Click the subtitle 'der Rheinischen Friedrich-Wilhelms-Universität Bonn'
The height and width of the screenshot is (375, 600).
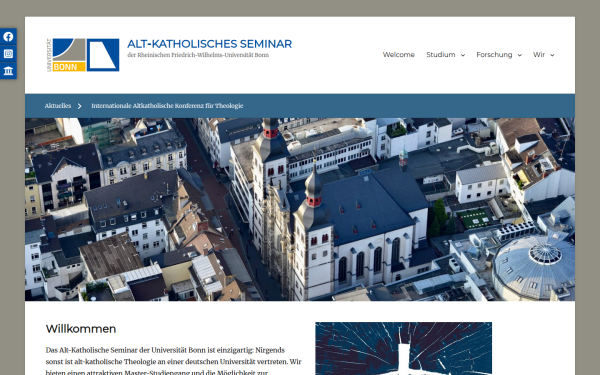point(198,55)
